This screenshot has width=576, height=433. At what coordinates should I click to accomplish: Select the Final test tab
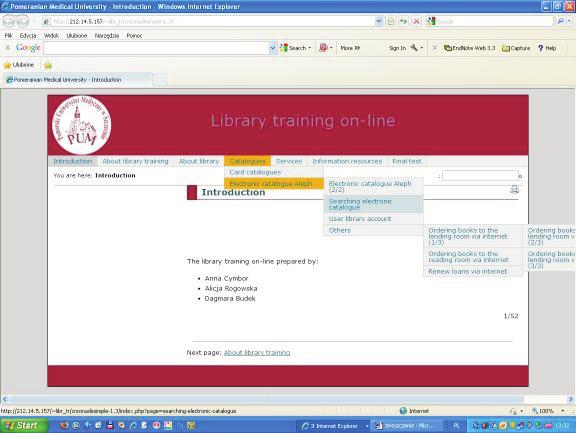click(407, 161)
